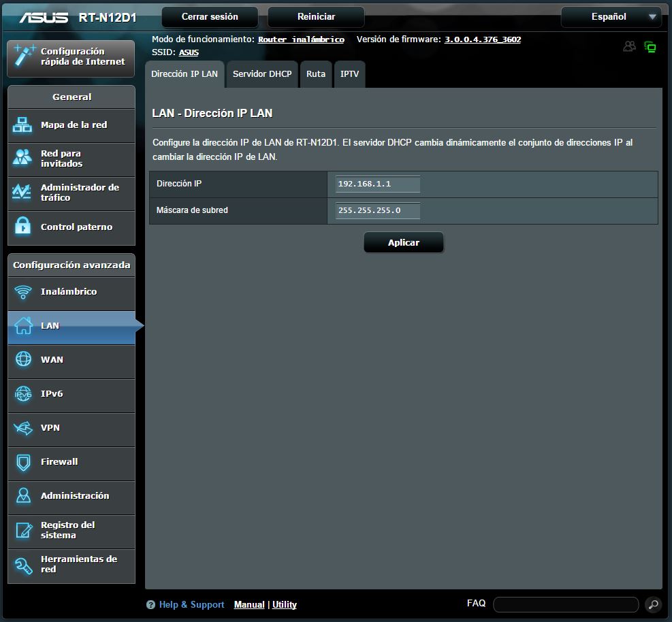Image resolution: width=672 pixels, height=622 pixels.
Task: Open the Herramientas de red wrench icon
Action: pos(23,565)
